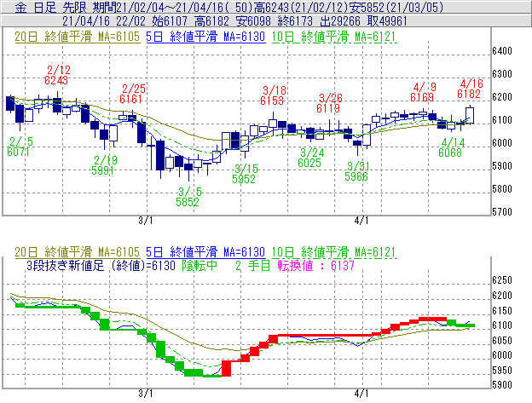Click the 取49961 open interest value
532x403 pixels.
[x=387, y=21]
